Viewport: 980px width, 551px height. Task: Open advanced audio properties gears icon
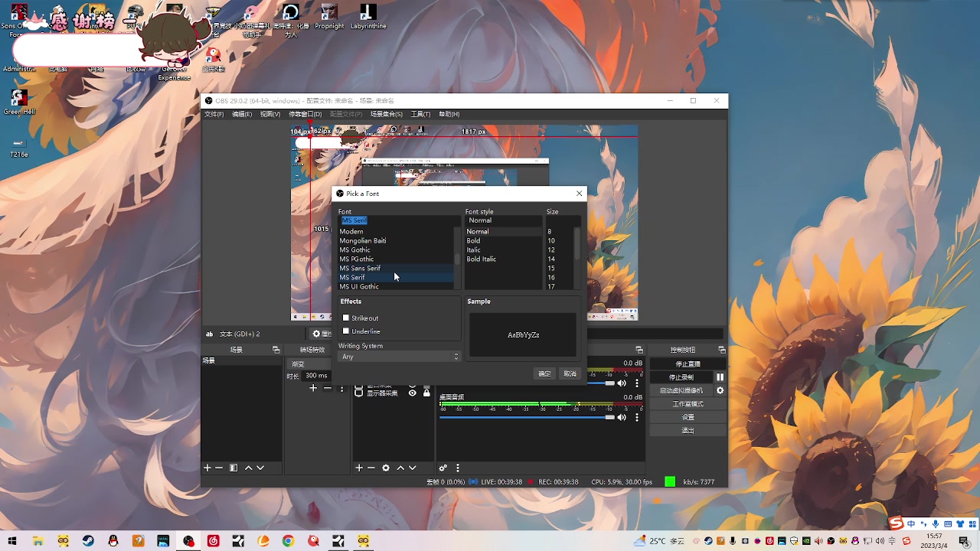click(443, 468)
